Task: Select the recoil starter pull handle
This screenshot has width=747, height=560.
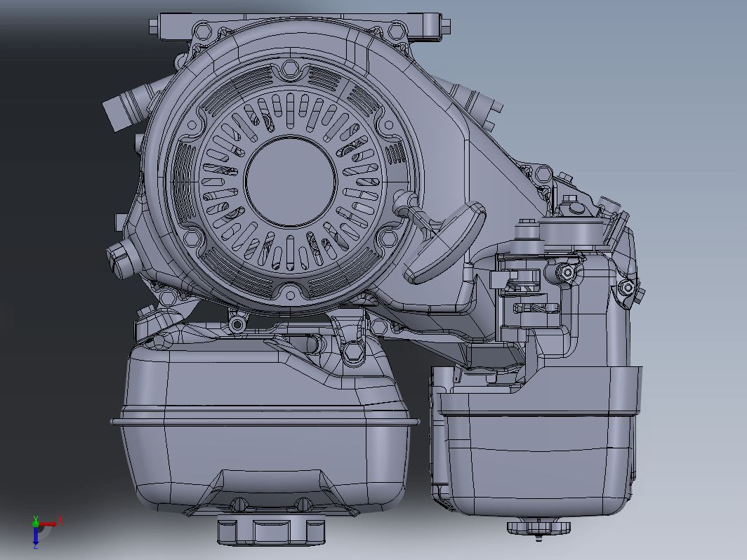Action: 444,242
